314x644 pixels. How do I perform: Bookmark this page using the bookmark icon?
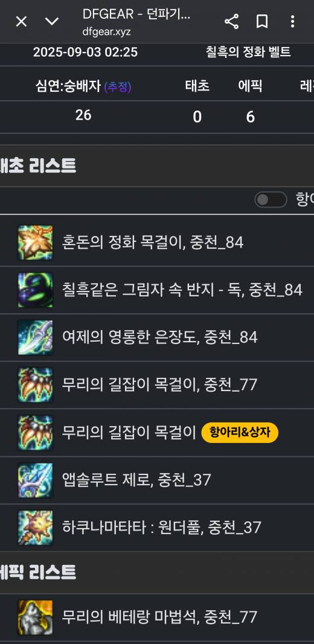[262, 22]
